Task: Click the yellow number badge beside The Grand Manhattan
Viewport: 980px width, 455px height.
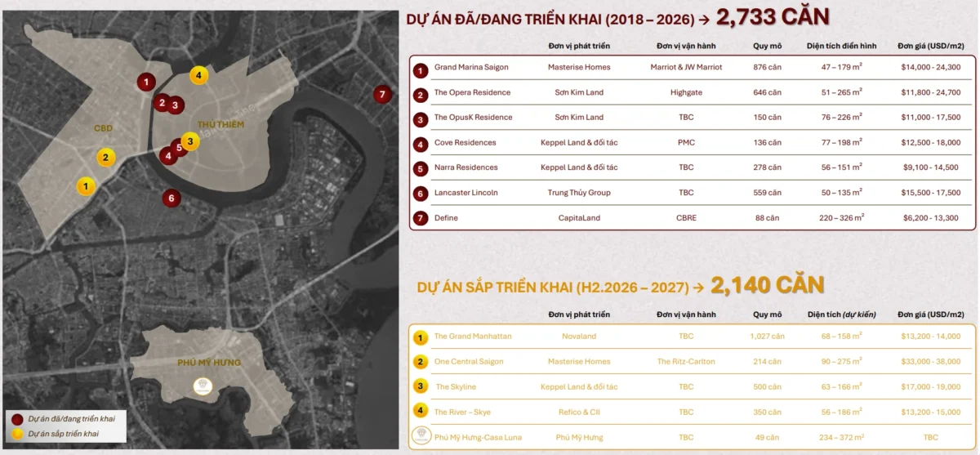Action: click(421, 337)
